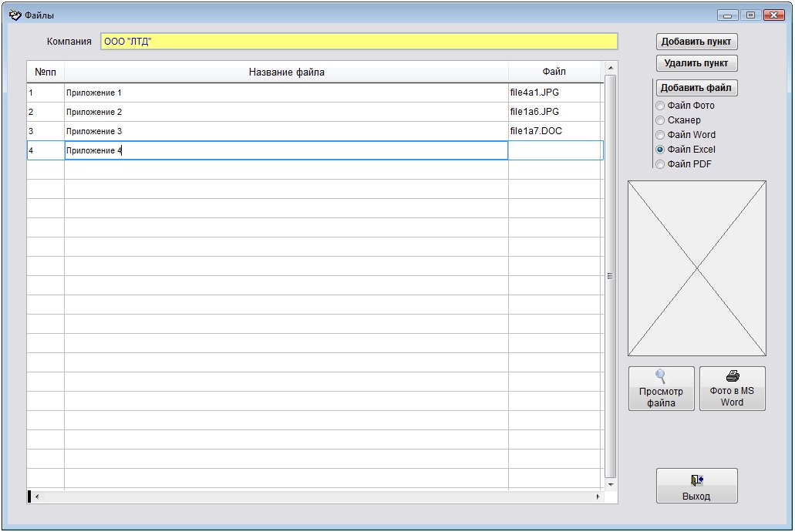This screenshot has width=795, height=532.
Task: Click the №пп column header
Action: (x=45, y=72)
